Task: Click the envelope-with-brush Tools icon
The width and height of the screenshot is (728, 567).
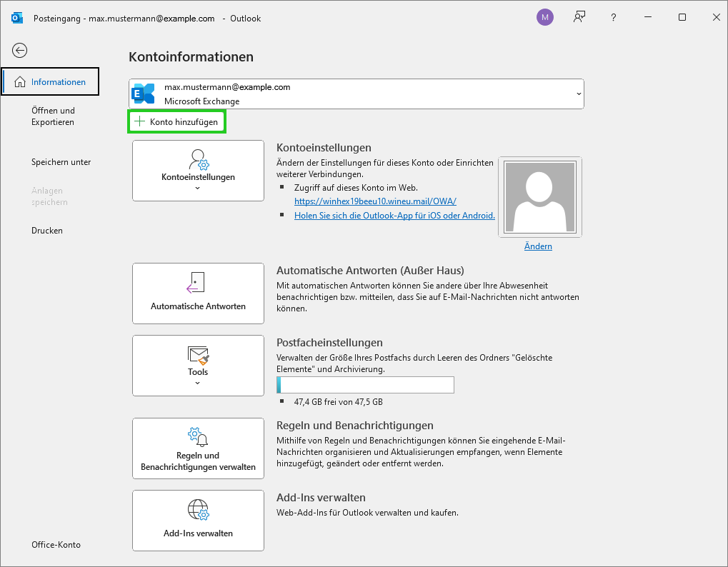Action: 199,355
